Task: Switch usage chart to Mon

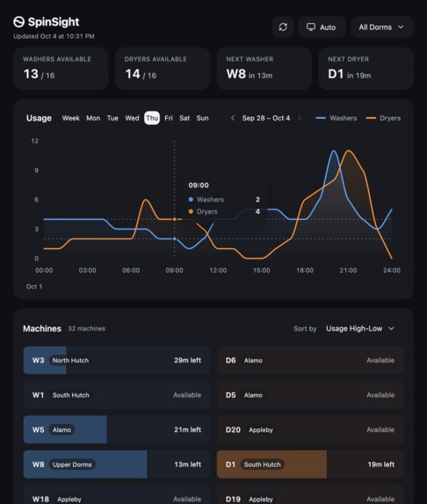Action: 93,118
